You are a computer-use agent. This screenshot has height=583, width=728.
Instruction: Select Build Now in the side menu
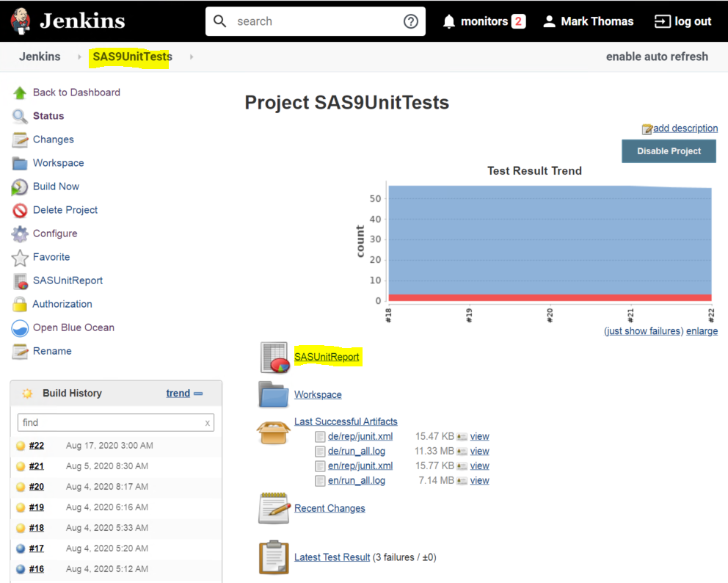click(56, 187)
